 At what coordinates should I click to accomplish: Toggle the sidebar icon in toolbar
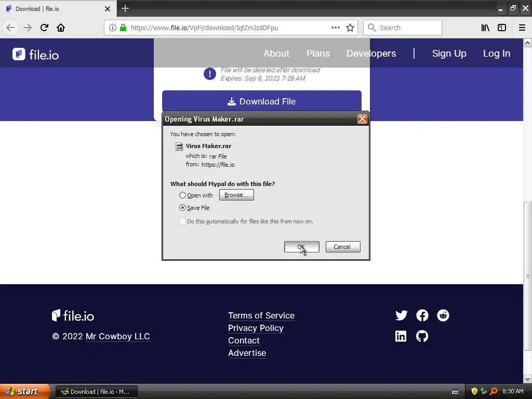point(502,28)
